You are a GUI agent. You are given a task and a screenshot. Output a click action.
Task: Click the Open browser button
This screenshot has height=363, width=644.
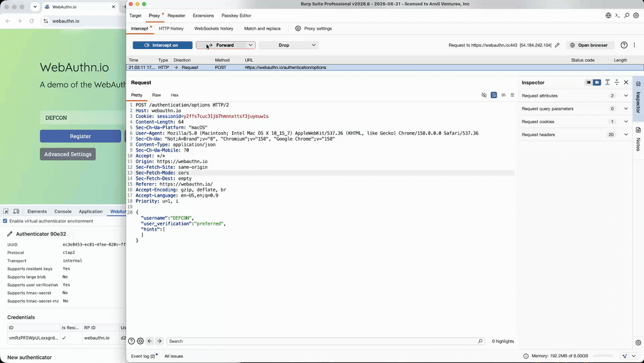[x=589, y=45]
